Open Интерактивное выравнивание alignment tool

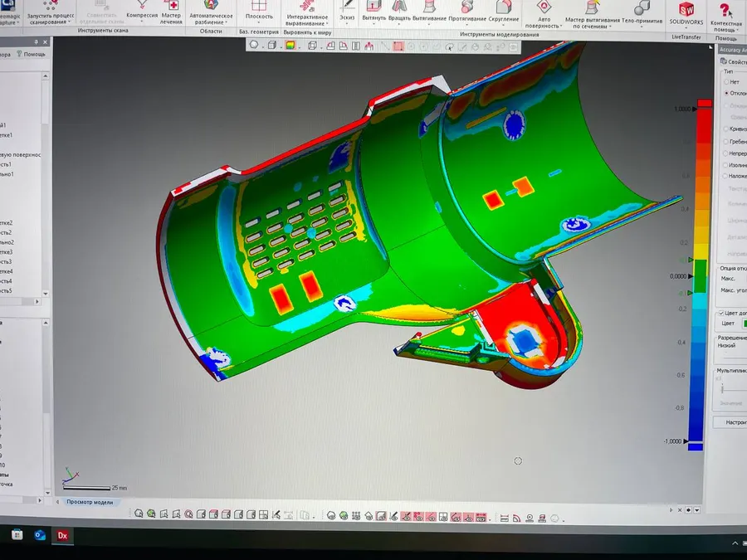307,13
